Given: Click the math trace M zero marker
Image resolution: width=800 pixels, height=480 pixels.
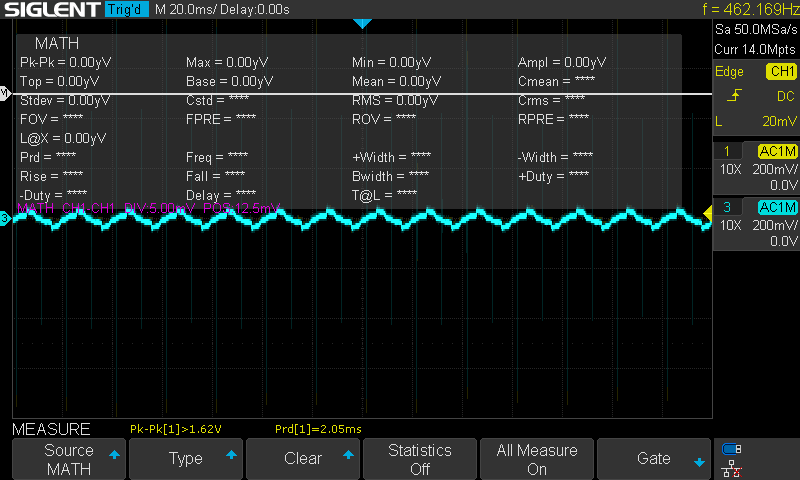Looking at the screenshot, I should [x=5, y=93].
